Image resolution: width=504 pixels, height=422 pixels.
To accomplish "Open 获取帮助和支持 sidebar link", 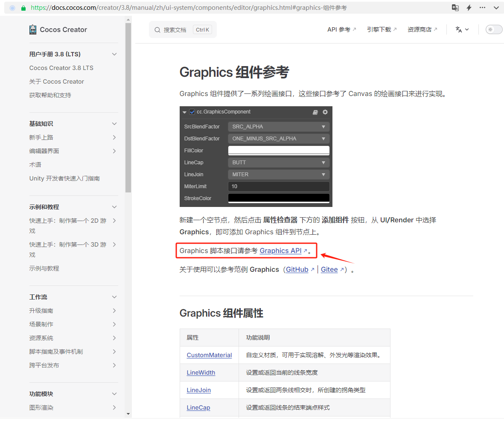I will 50,95.
